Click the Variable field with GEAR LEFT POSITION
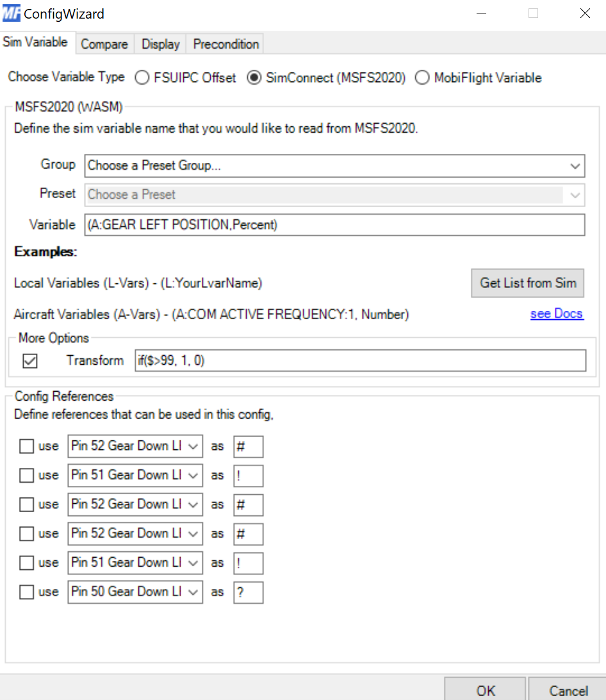 click(334, 224)
